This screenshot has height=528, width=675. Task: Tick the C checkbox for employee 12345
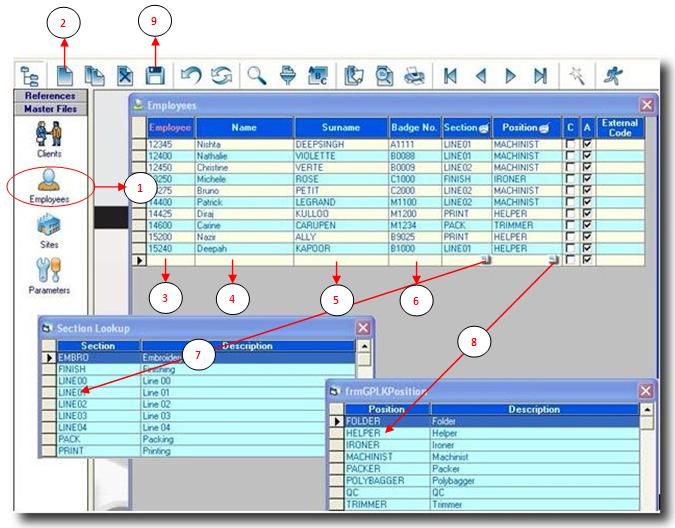[x=570, y=145]
